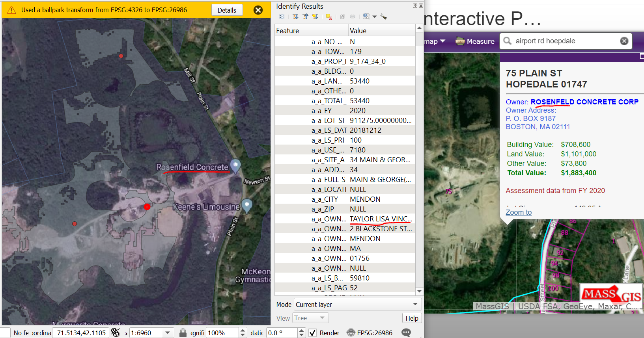Click the magnifier spin arrows
The height and width of the screenshot is (338, 644).
(x=243, y=333)
